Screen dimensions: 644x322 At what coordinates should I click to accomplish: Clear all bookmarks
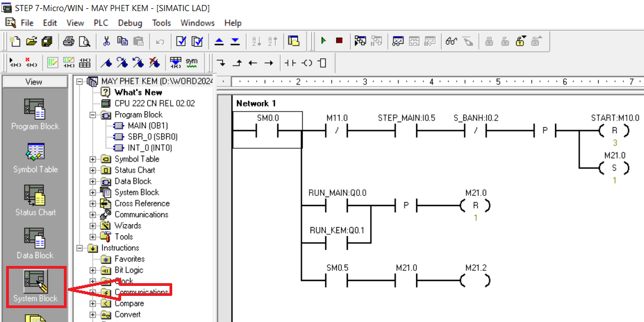[x=154, y=63]
